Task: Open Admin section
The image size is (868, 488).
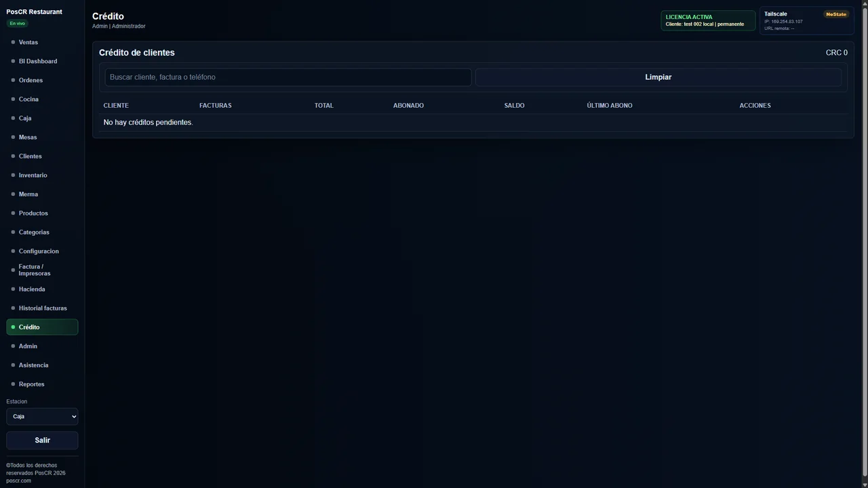Action: click(x=42, y=346)
